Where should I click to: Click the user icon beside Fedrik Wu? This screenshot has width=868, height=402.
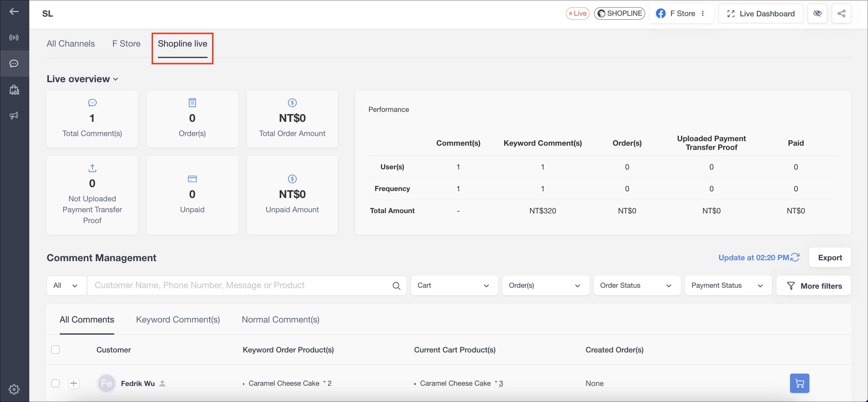pos(162,384)
